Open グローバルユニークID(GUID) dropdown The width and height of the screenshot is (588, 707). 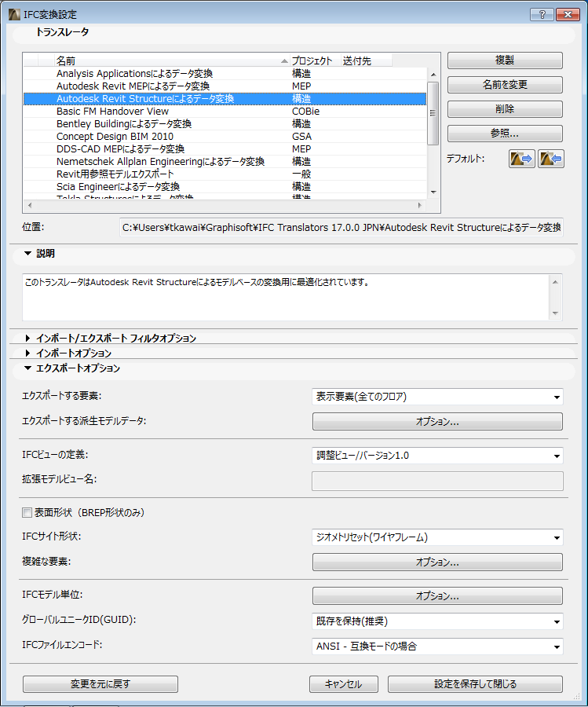437,621
